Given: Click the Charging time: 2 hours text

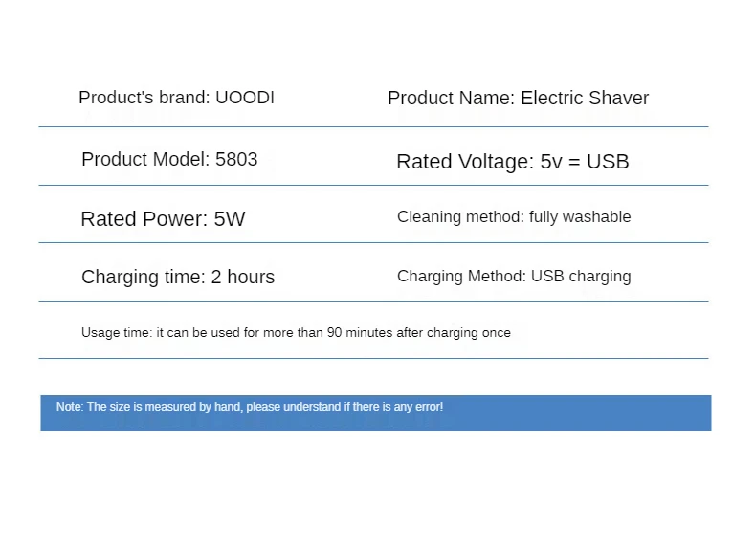Looking at the screenshot, I should 178,278.
